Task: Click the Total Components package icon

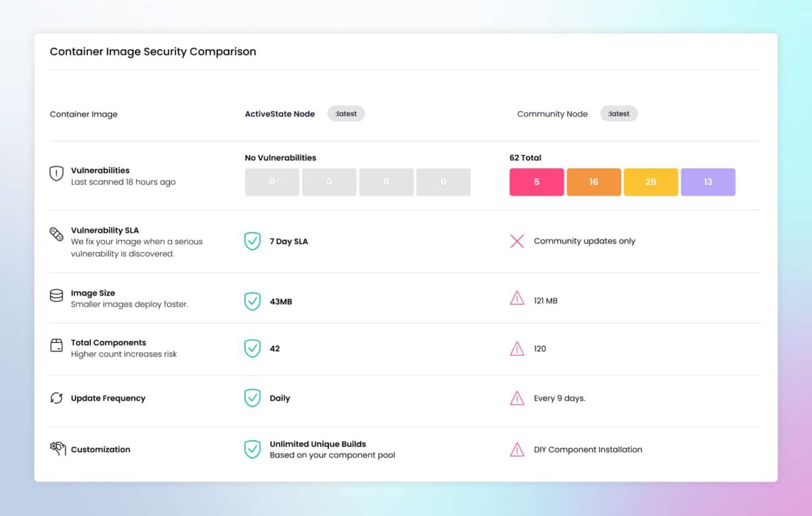Action: [57, 346]
